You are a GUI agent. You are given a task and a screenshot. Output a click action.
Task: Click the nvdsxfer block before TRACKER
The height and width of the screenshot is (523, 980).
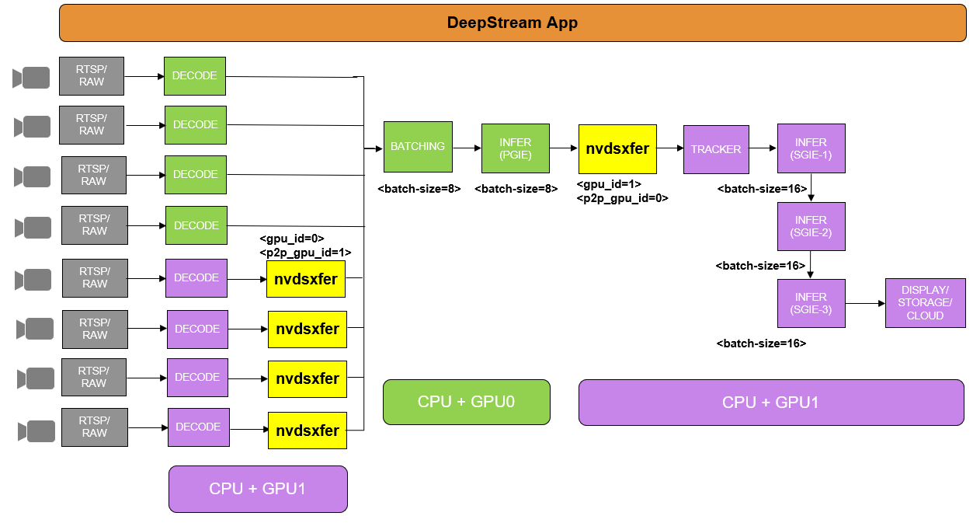click(x=617, y=149)
